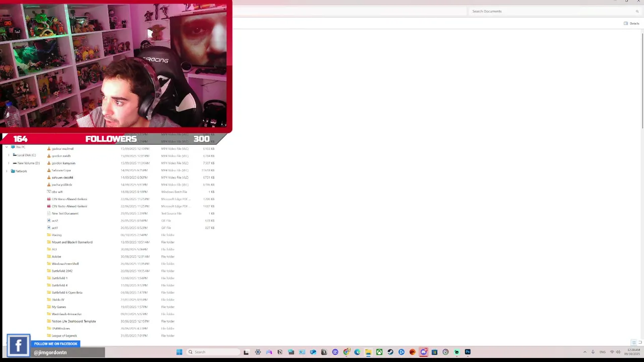Expand the Network tree node

[x=6, y=171]
